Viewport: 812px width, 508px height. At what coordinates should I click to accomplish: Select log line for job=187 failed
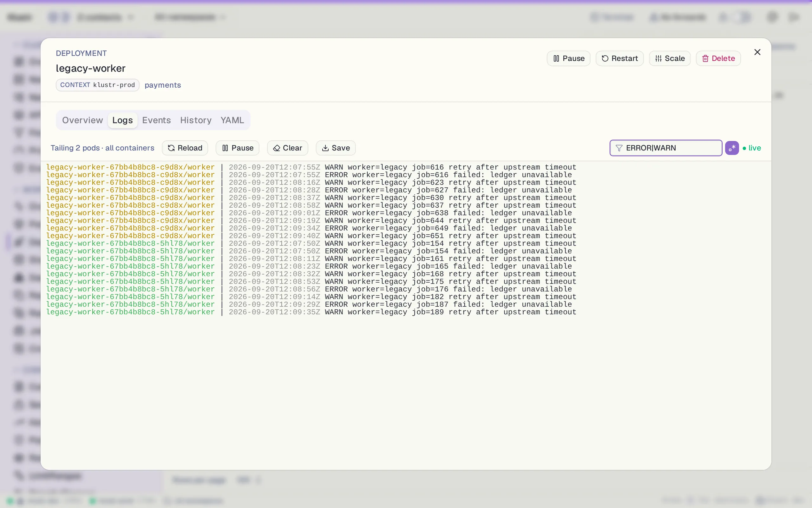point(309,304)
